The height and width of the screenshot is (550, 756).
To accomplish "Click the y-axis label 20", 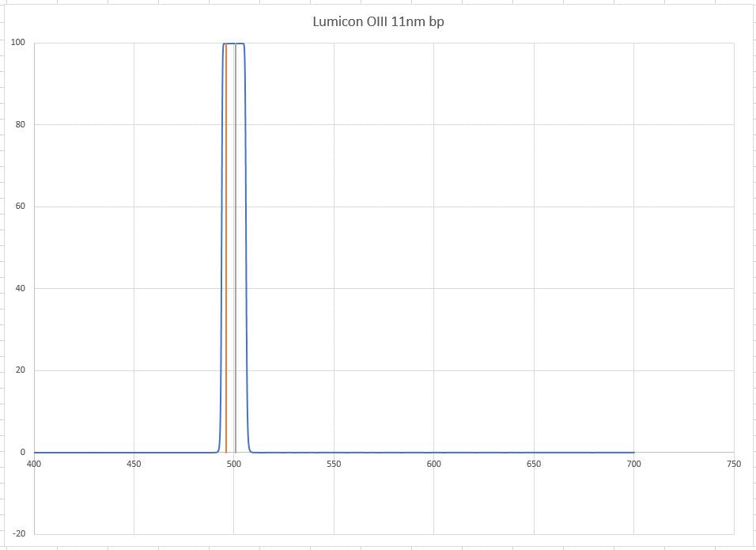I will coord(20,370).
